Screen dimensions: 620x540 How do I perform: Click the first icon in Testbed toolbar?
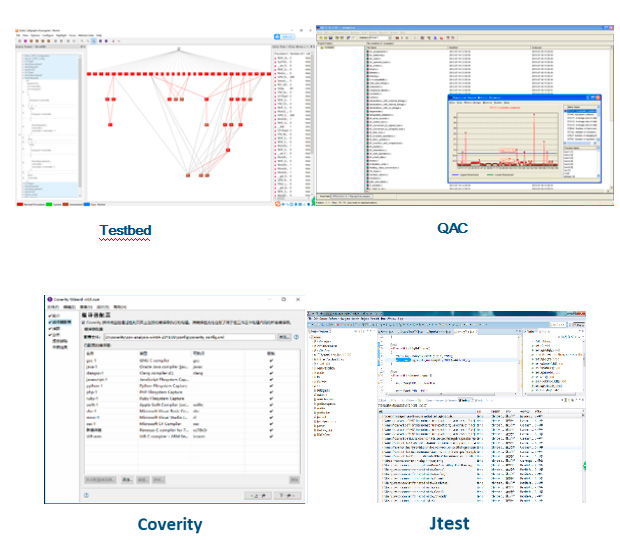click(x=20, y=41)
